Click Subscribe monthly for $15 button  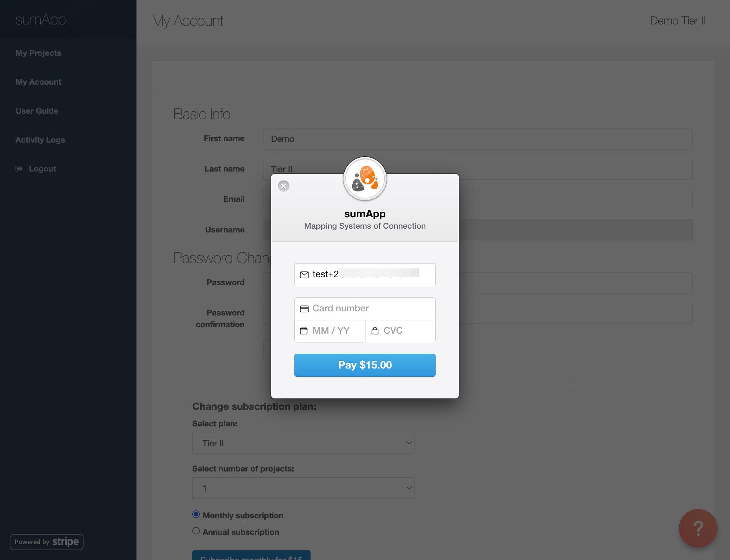click(251, 555)
